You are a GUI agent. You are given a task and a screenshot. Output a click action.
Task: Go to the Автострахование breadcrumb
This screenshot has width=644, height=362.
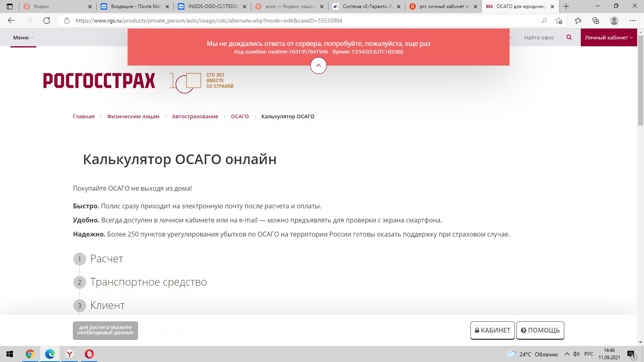[195, 116]
